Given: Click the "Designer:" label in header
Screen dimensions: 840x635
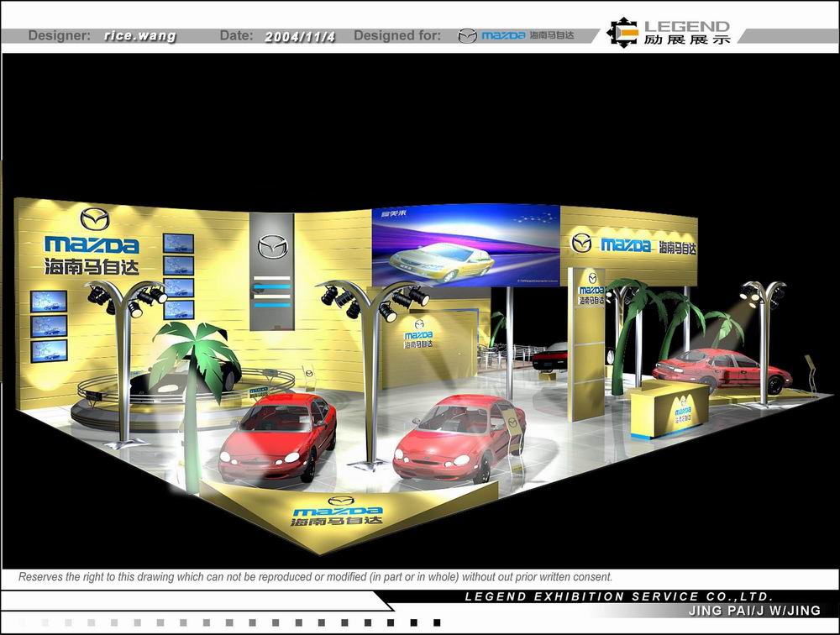Looking at the screenshot, I should pos(60,35).
